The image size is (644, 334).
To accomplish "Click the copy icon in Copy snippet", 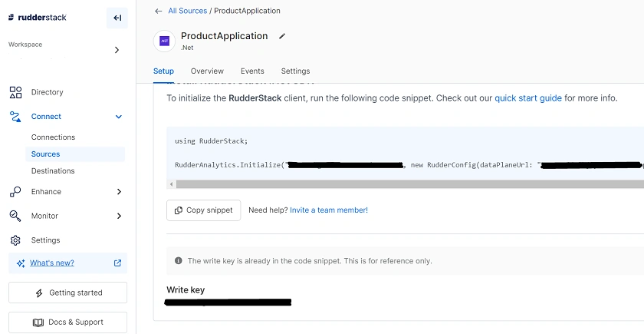I will click(179, 210).
